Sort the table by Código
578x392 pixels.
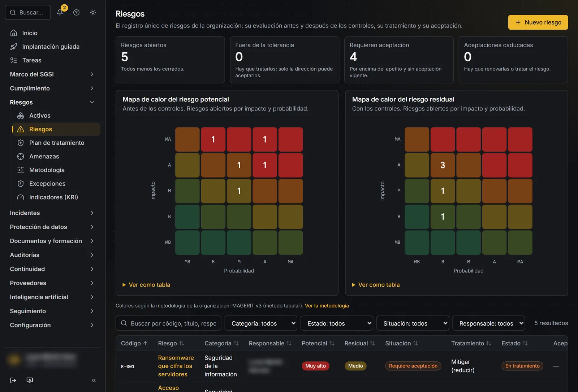click(134, 343)
